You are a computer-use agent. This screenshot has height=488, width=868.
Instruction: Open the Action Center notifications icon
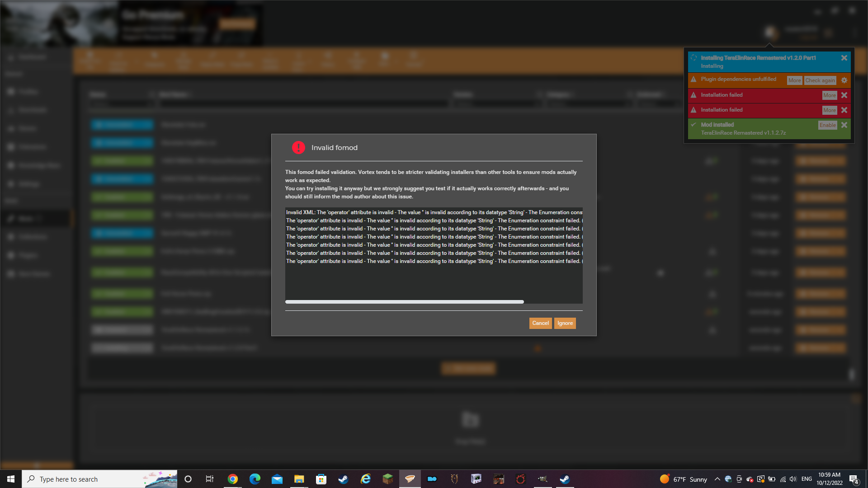pos(854,479)
